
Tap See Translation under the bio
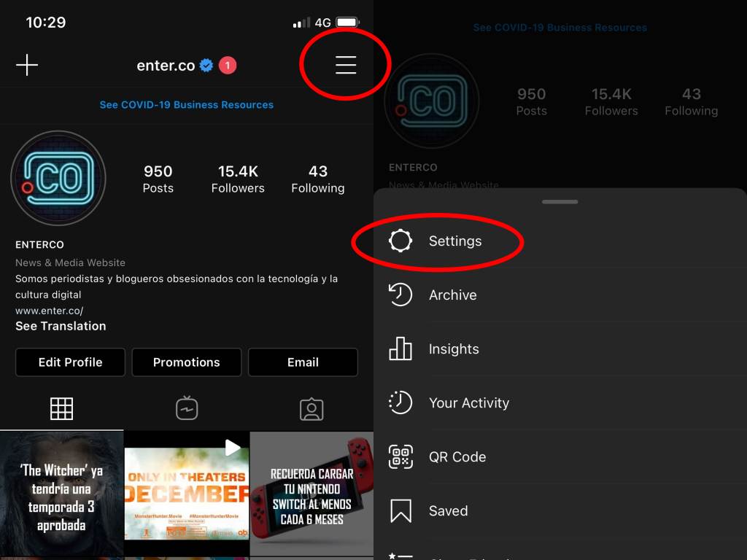(x=61, y=326)
